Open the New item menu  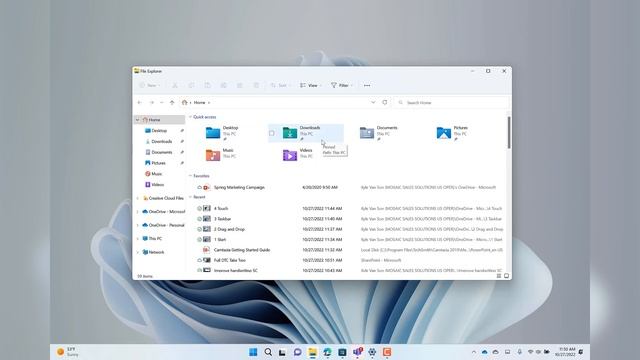(150, 85)
